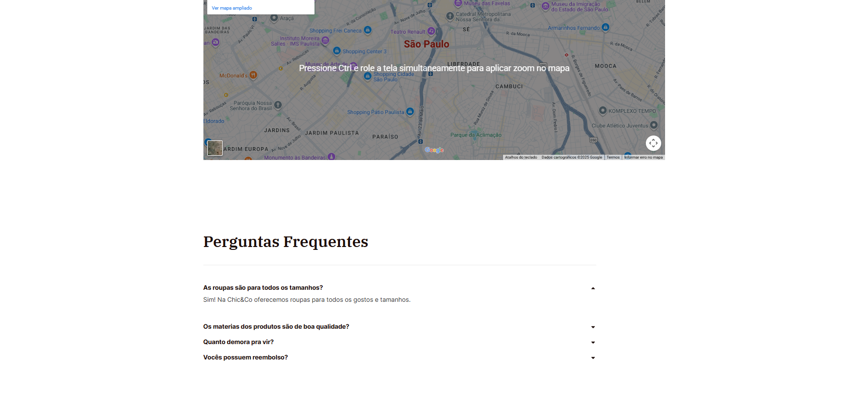Click the 'Termos' link on map
The width and height of the screenshot is (868, 408).
coord(613,157)
